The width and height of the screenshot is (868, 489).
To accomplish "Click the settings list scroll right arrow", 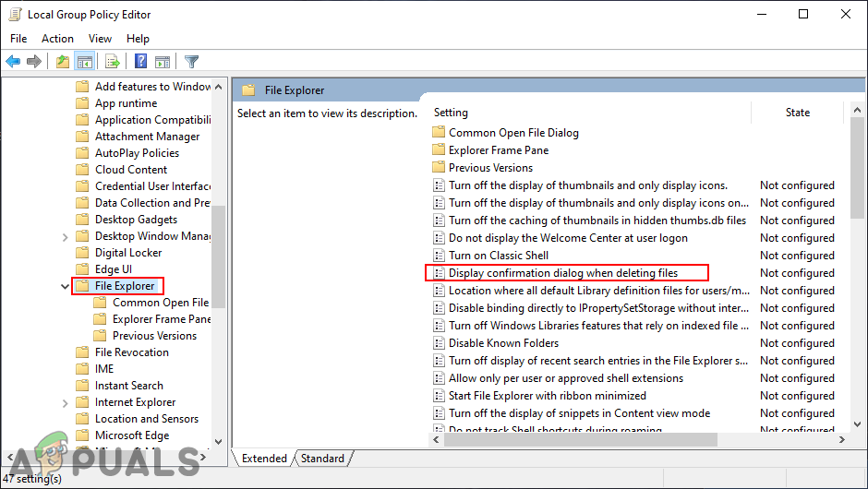I will [x=842, y=440].
